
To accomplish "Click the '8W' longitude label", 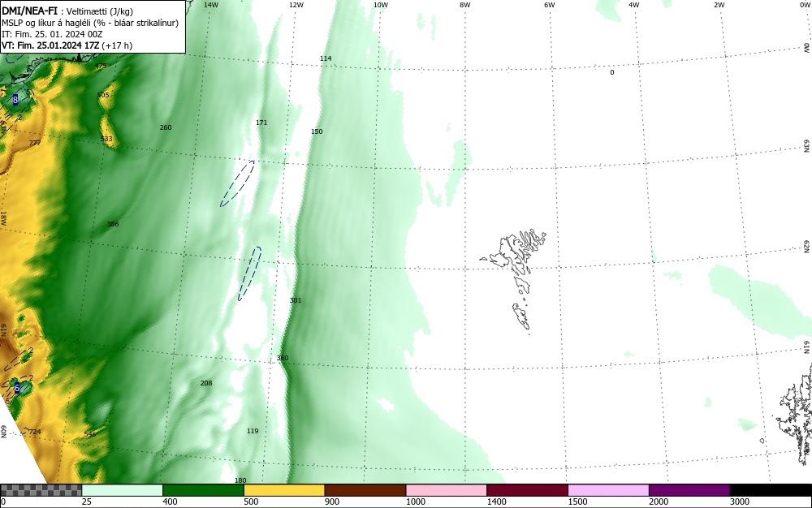I will coord(465,5).
